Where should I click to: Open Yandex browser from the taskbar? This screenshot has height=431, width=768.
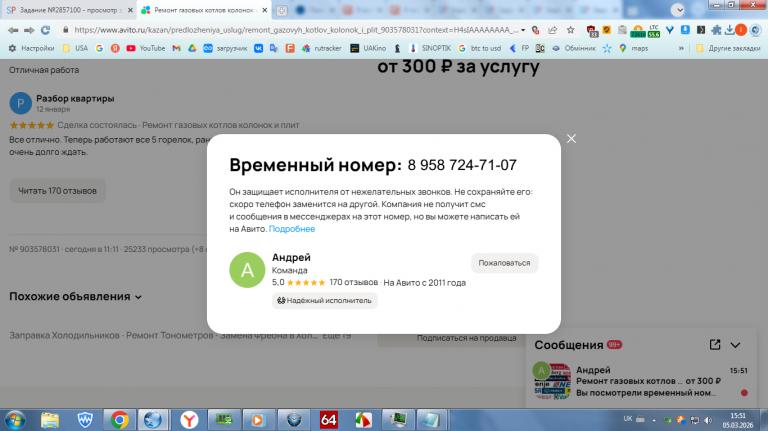pos(189,420)
